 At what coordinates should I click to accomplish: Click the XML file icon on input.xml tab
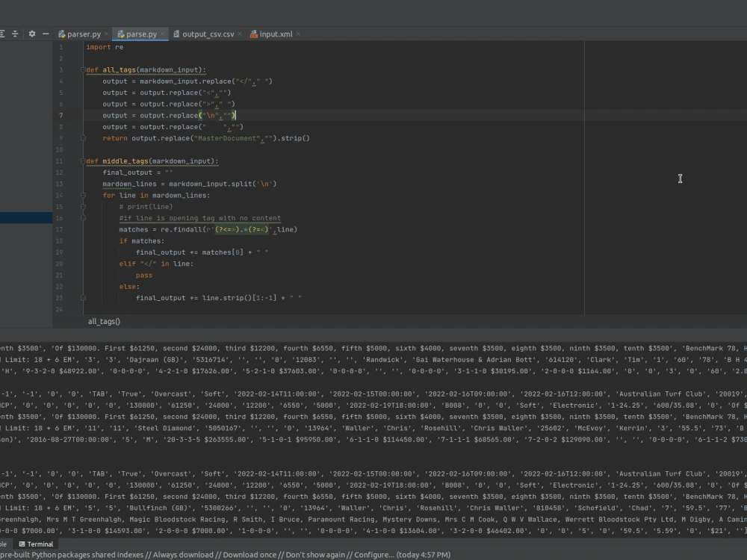pos(252,34)
